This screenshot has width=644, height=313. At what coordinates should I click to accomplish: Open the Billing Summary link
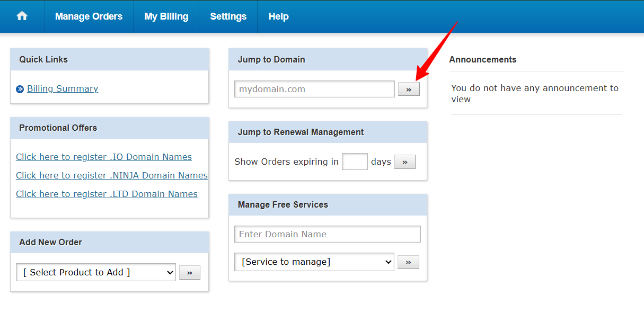click(x=63, y=88)
